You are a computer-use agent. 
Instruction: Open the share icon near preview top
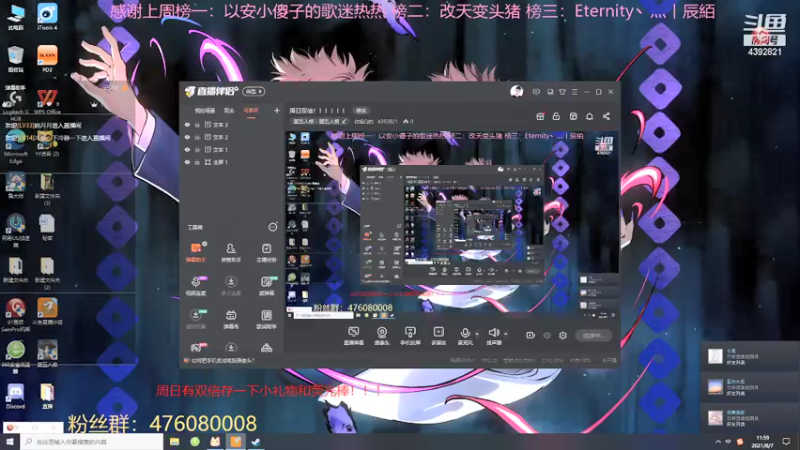tap(606, 116)
